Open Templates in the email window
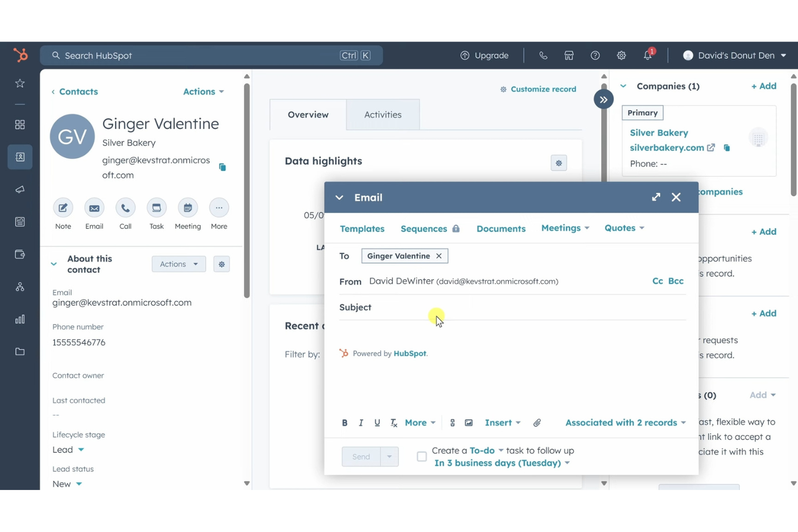798x532 pixels. 362,228
